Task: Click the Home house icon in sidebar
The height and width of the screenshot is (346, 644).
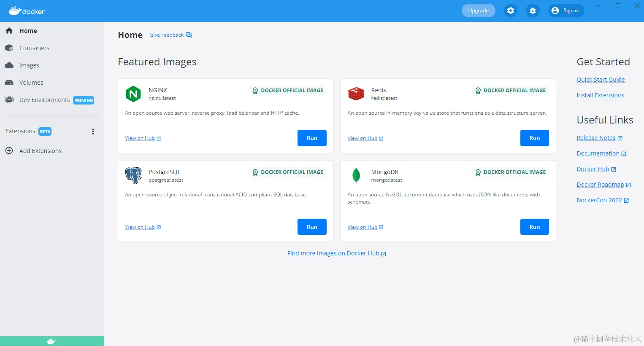Action: pyautogui.click(x=9, y=31)
